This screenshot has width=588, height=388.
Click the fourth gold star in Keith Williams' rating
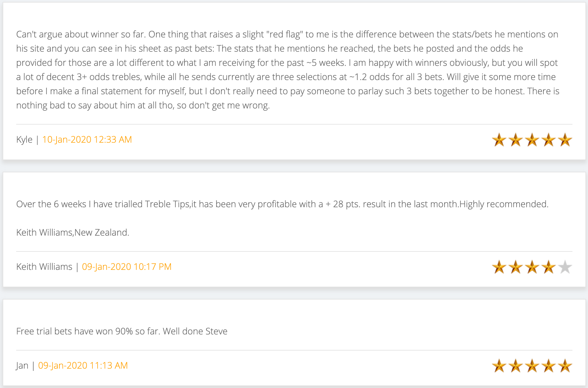(x=549, y=267)
